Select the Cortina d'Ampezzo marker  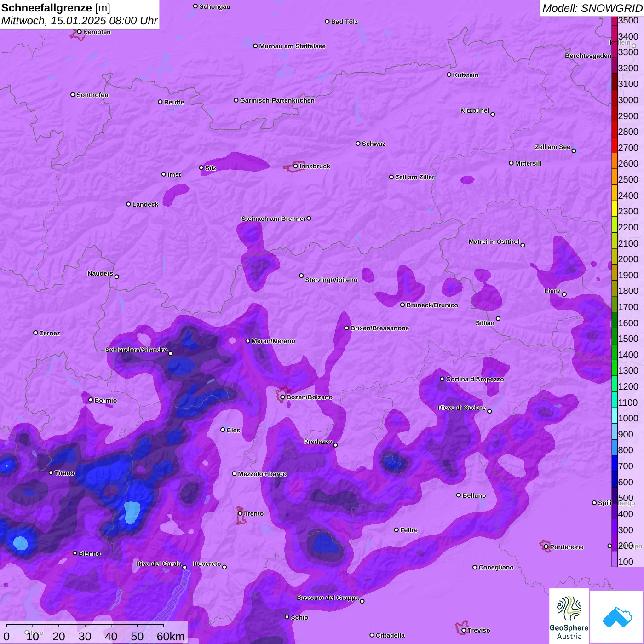point(442,379)
